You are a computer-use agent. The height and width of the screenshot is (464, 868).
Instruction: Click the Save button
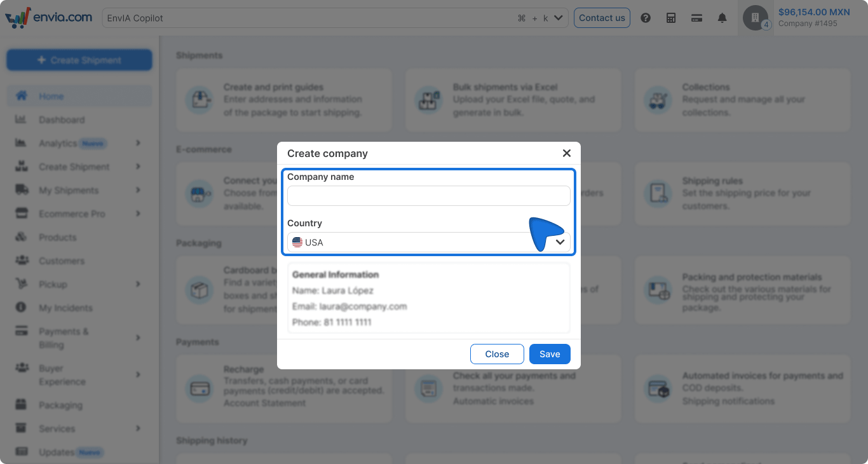(550, 354)
